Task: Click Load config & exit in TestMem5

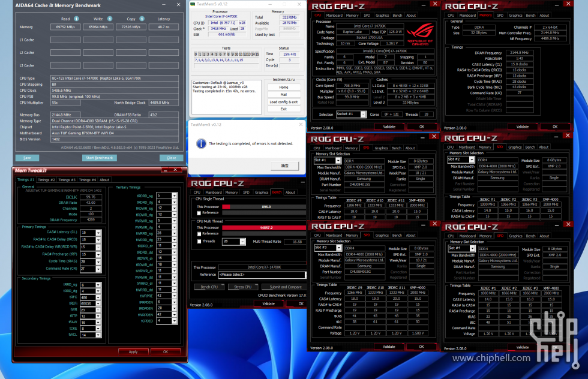Action: (283, 102)
